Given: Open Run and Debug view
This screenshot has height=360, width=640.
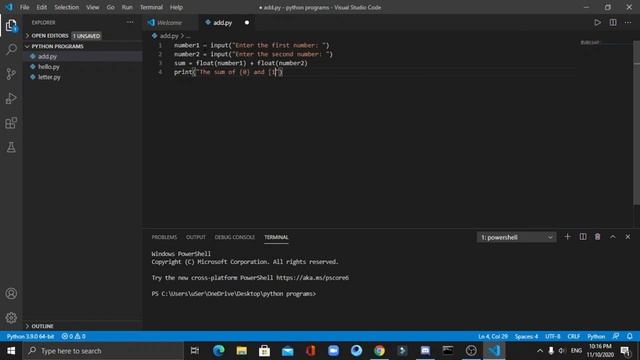Looking at the screenshot, I should [x=11, y=98].
